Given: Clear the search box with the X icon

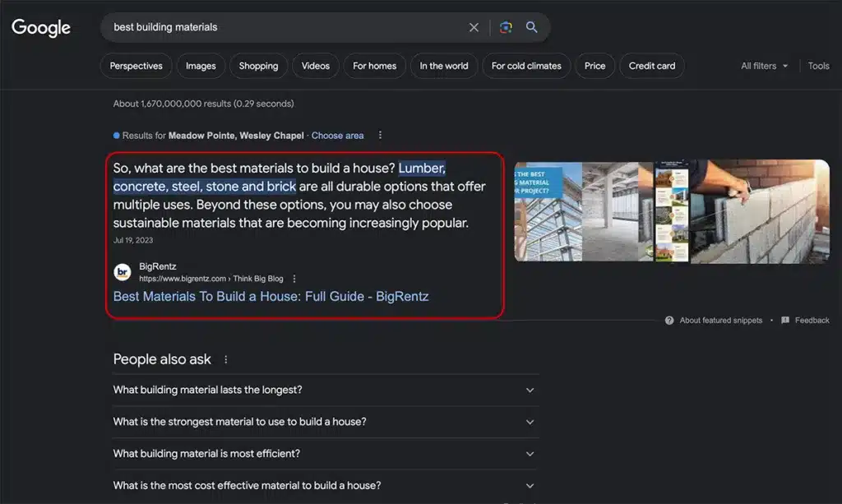Looking at the screenshot, I should click(474, 27).
